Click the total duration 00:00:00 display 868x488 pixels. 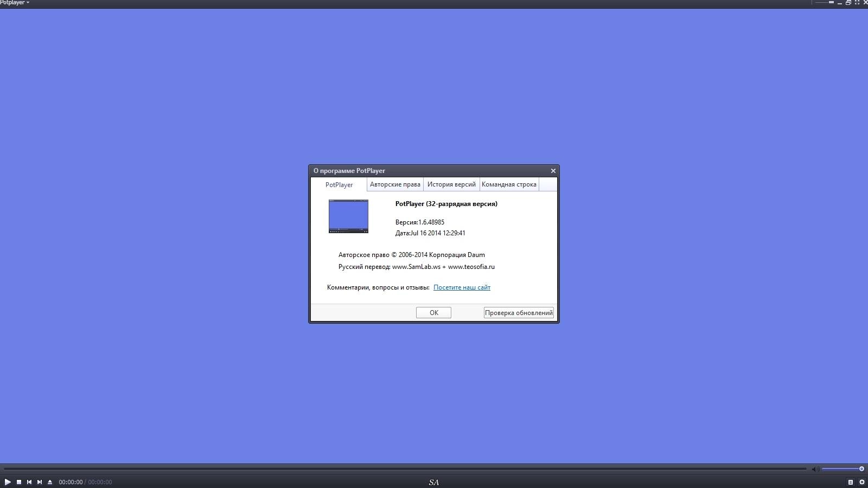click(100, 482)
